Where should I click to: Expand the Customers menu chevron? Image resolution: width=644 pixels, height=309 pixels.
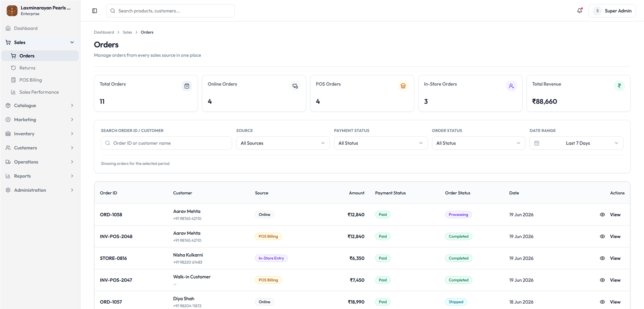click(72, 148)
